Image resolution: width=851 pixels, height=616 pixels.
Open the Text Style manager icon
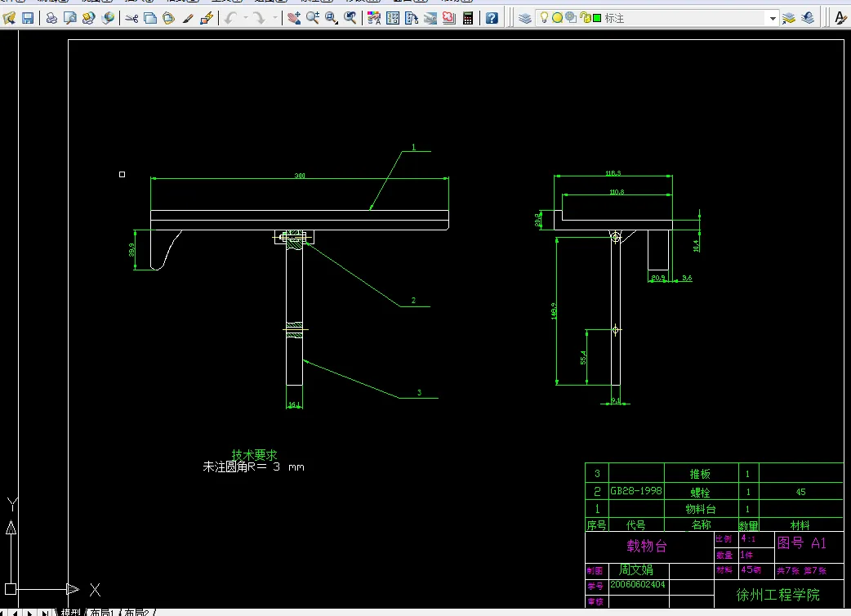click(840, 18)
